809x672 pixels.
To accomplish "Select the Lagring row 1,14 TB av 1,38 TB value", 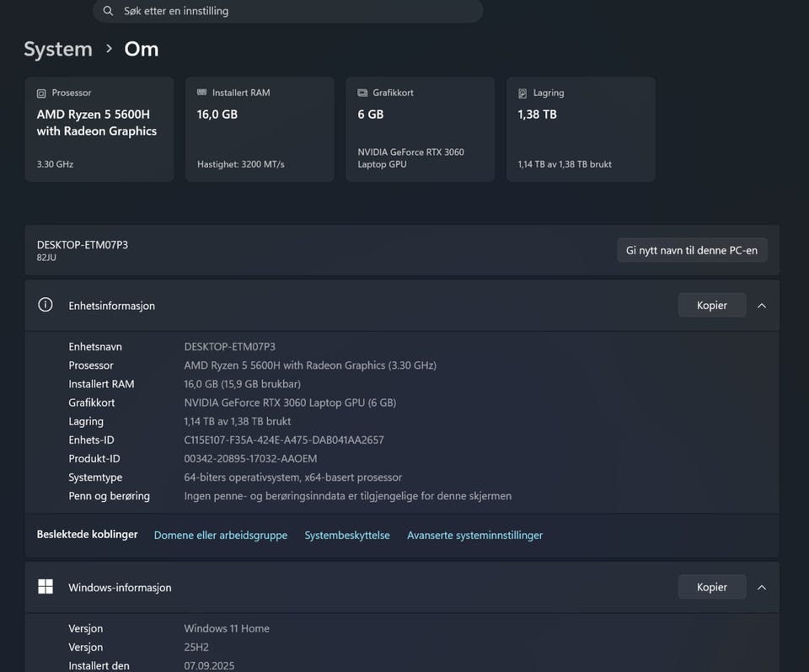I will [x=238, y=421].
